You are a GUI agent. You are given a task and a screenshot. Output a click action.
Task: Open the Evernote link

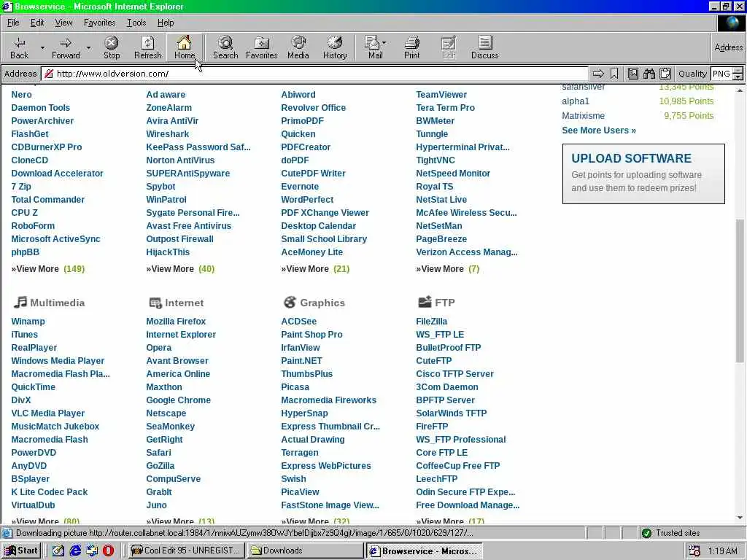tap(300, 187)
